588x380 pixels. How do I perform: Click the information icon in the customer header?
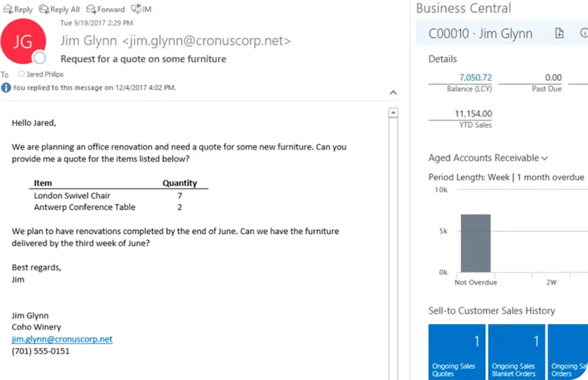(584, 33)
